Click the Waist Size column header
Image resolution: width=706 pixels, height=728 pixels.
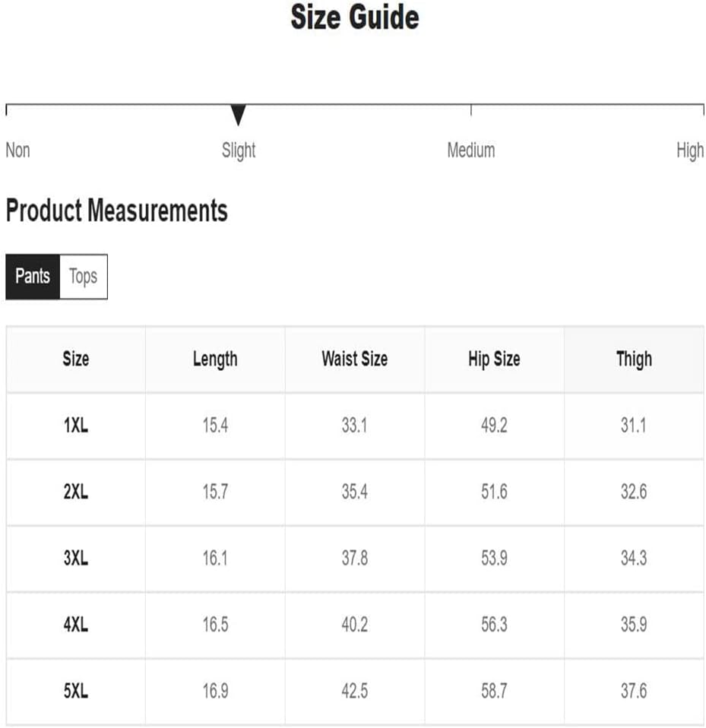pyautogui.click(x=354, y=359)
